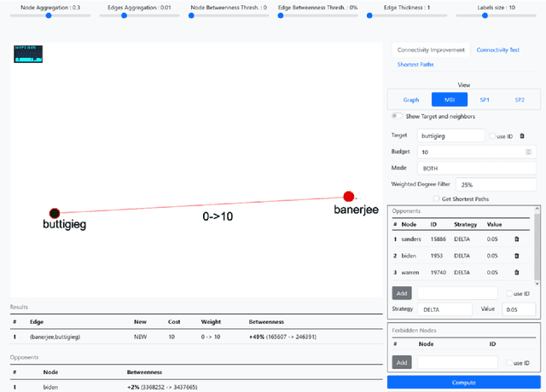Adjust Node Betweenness Thresh. slider
The width and height of the screenshot is (546, 392).
coord(229,15)
